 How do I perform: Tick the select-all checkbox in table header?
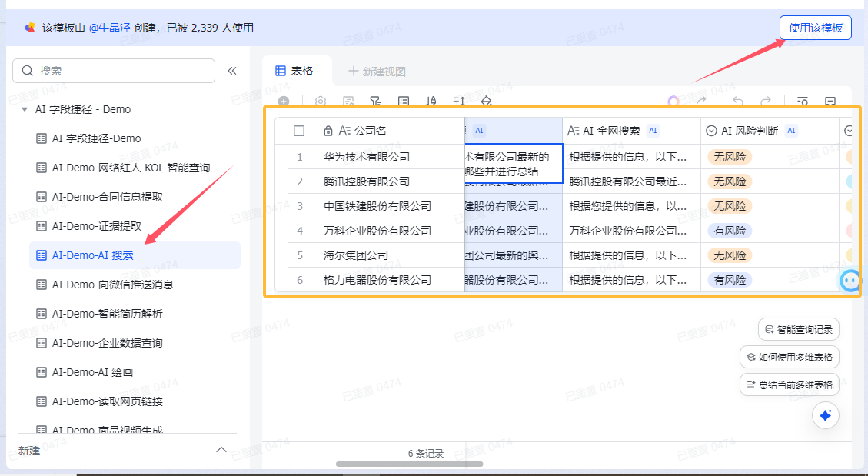click(299, 131)
